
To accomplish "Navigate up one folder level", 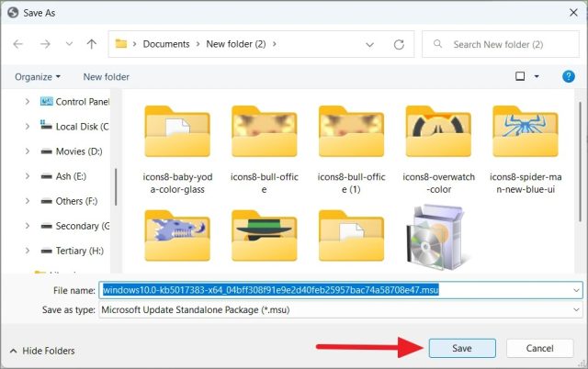I will 91,44.
